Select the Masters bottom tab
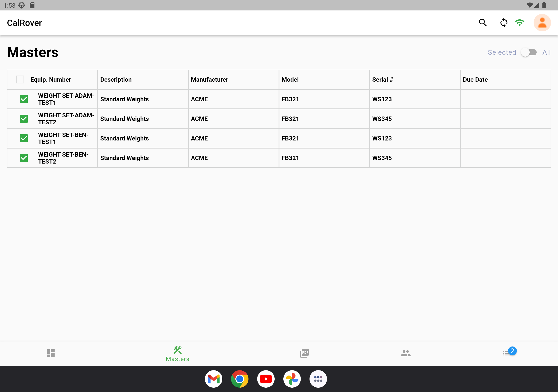558x392 pixels. [x=177, y=354]
